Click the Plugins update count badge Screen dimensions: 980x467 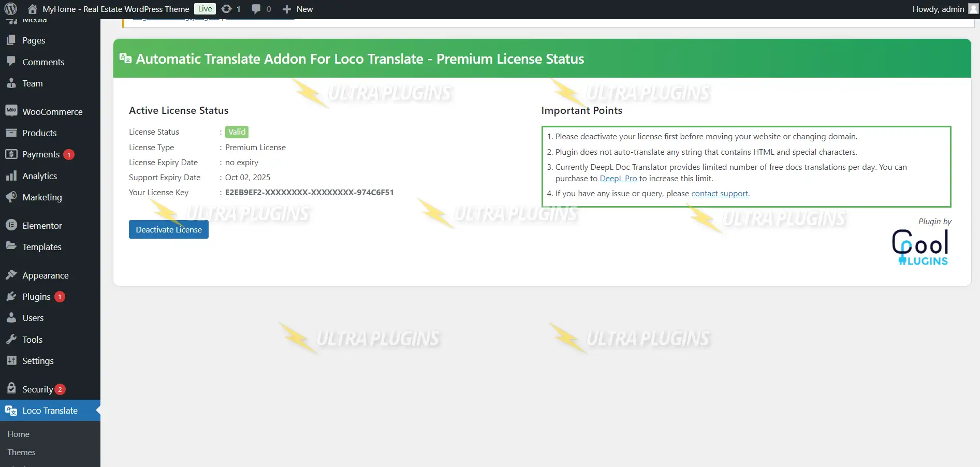pos(60,297)
